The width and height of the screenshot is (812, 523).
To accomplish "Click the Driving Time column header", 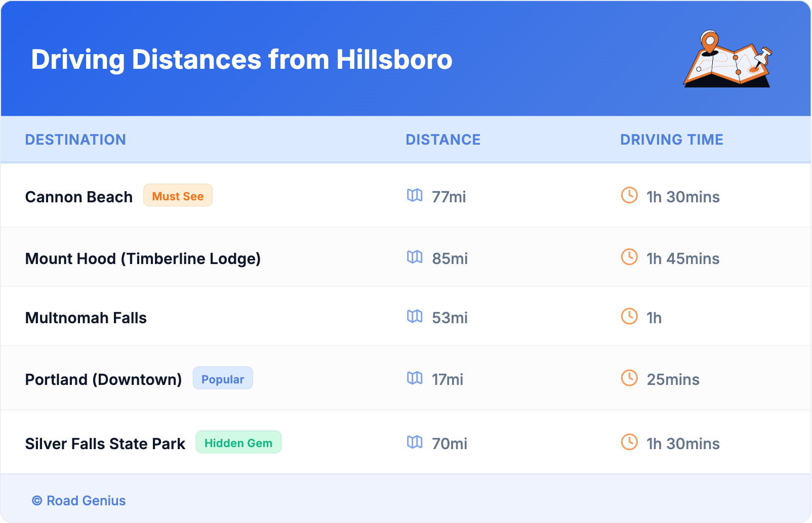I will coord(672,140).
